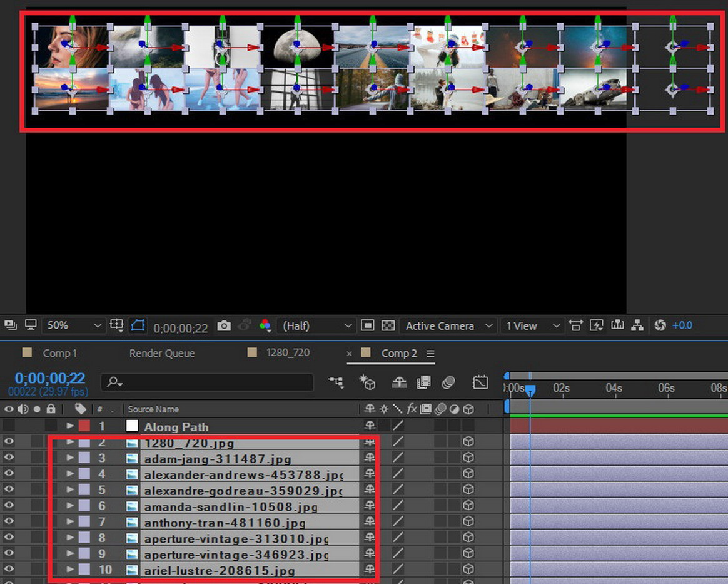Click the 04s mark on time ruler
This screenshot has width=728, height=584.
point(614,388)
